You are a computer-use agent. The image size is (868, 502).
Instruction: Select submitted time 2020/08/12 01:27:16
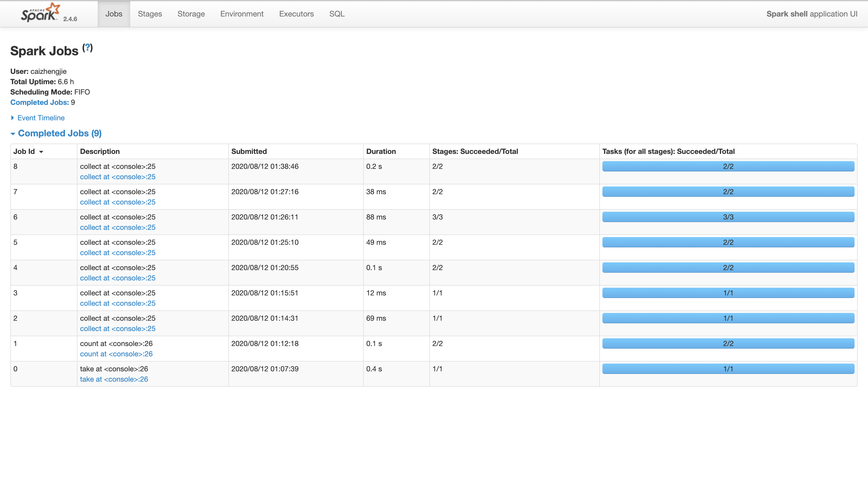(265, 192)
